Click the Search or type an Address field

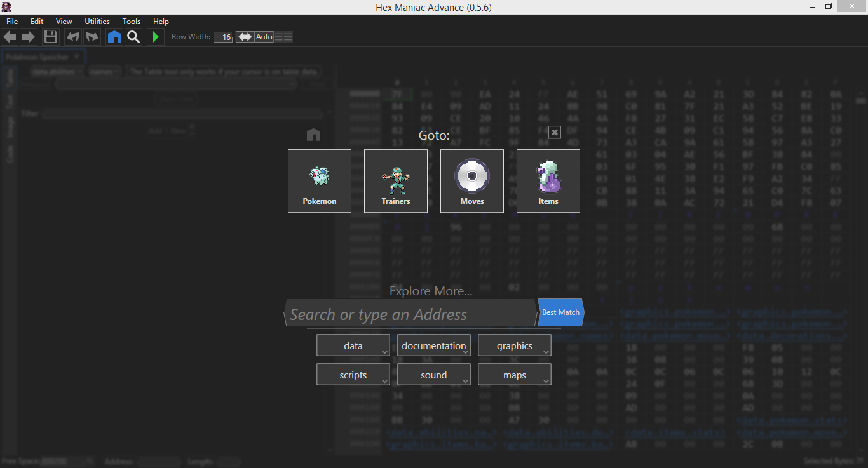[410, 314]
